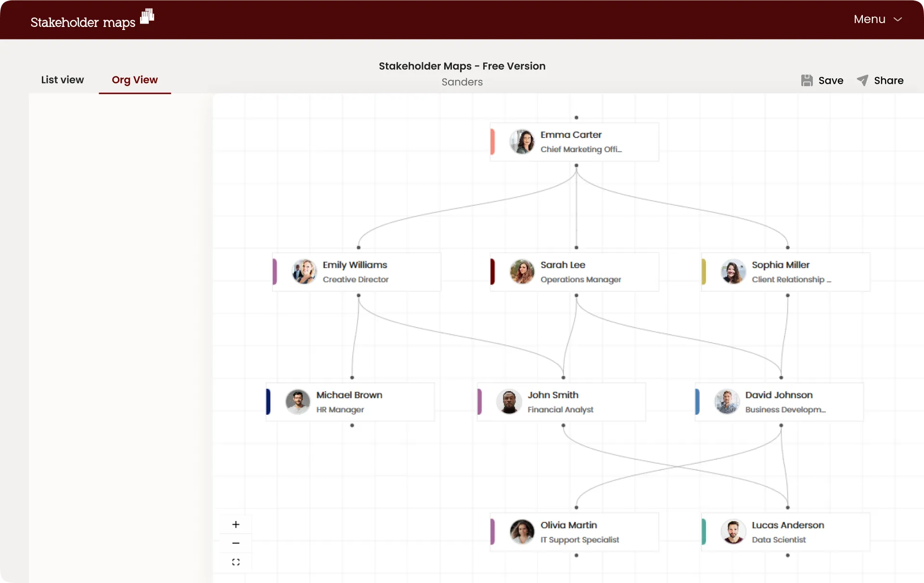Open the Menu dropdown

coord(869,19)
